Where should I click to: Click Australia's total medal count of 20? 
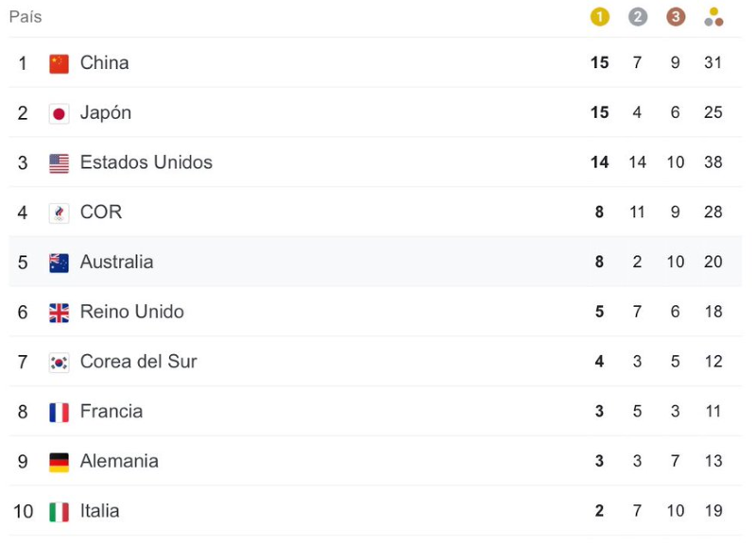click(713, 263)
